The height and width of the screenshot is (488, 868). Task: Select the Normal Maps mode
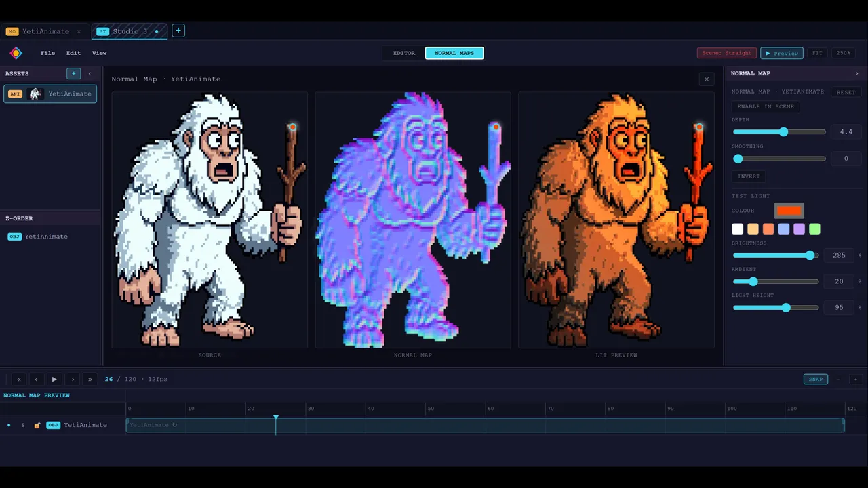[454, 53]
